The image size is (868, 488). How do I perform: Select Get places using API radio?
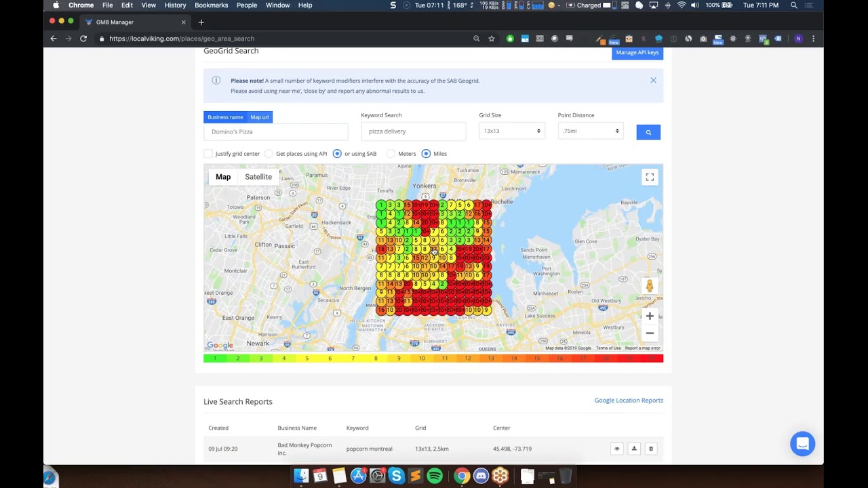coord(269,154)
